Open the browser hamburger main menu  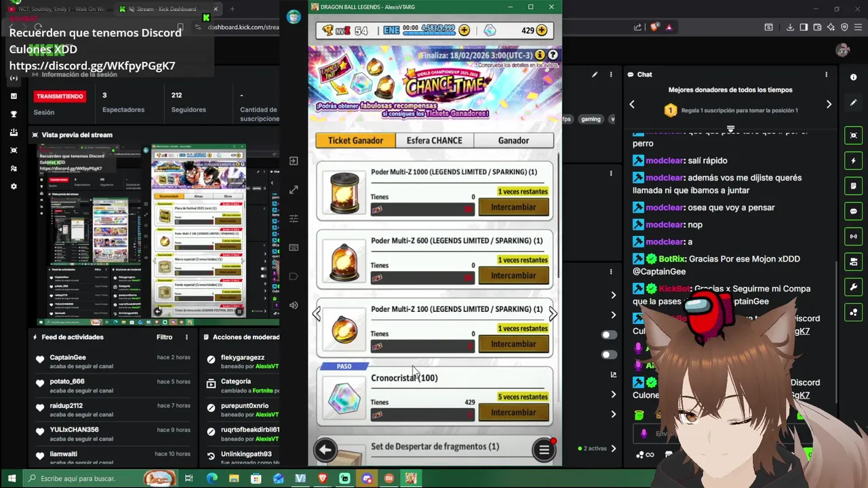coord(858,27)
